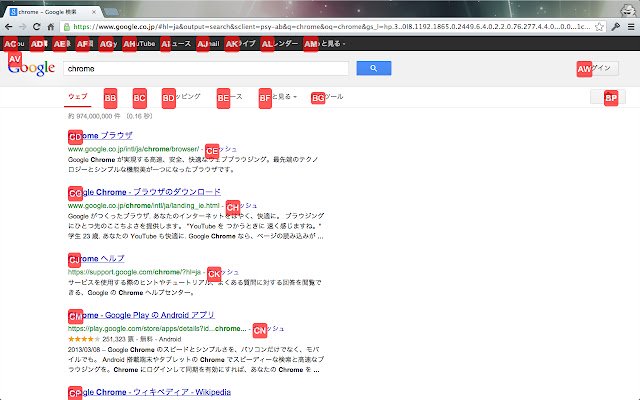This screenshot has width=640, height=400.
Task: Open the Chrome hamburger menu
Action: tap(631, 27)
